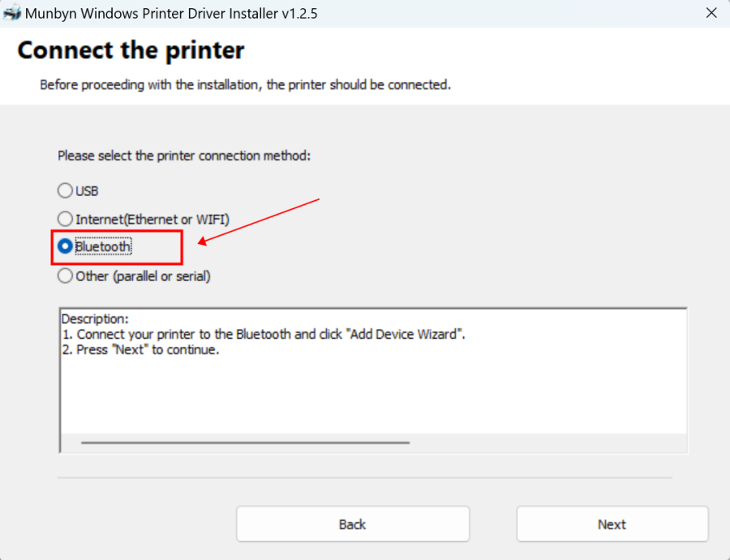Click the red-highlighted Bluetooth selection box
This screenshot has height=560, width=730.
click(x=116, y=247)
